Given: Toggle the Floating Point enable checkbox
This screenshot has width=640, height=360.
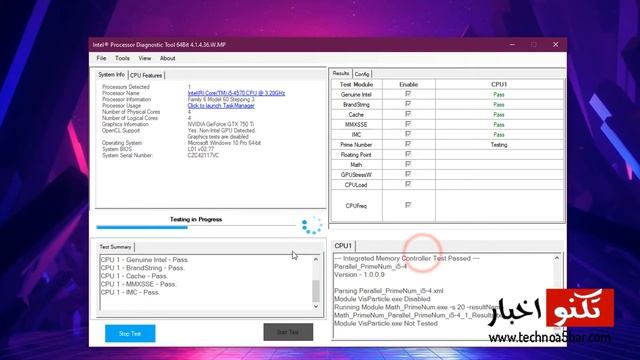Looking at the screenshot, I should 408,154.
